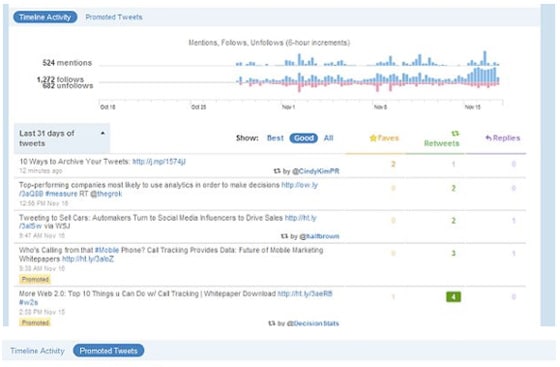Click the 12 minutes ago timestamp
Viewport: 560px width, 367px height.
pos(41,171)
